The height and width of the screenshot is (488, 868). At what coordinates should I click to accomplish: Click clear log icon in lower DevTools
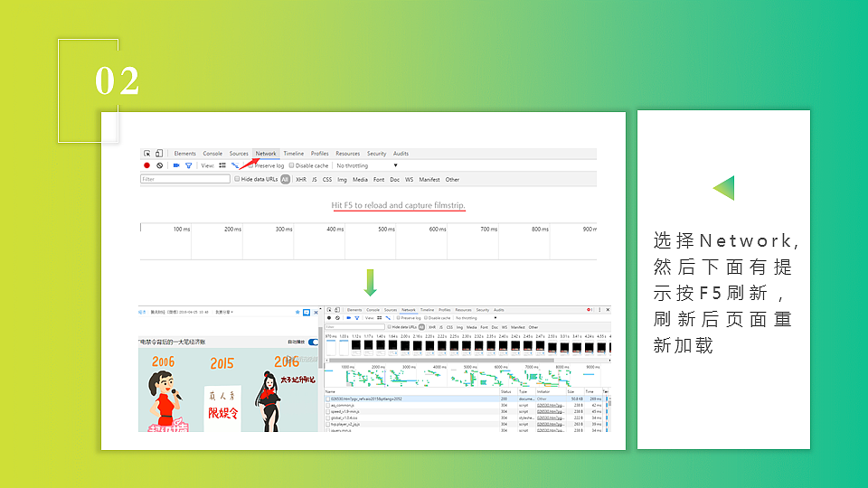point(337,318)
